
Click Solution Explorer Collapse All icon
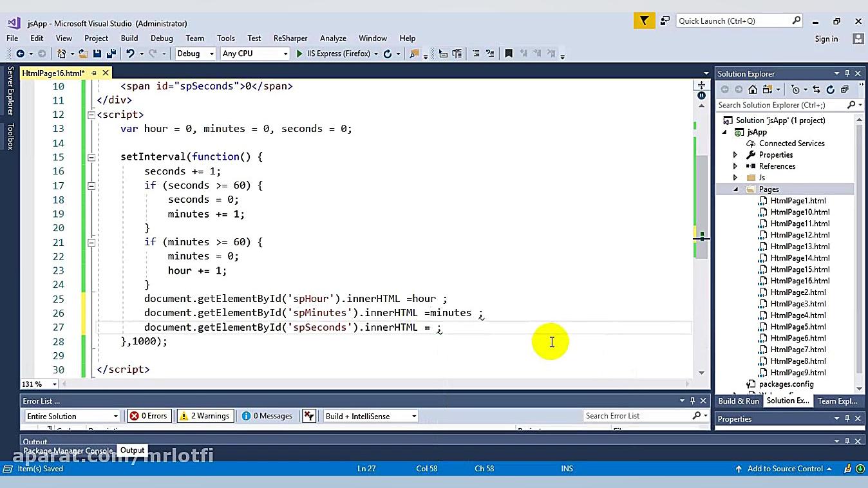[x=844, y=89]
